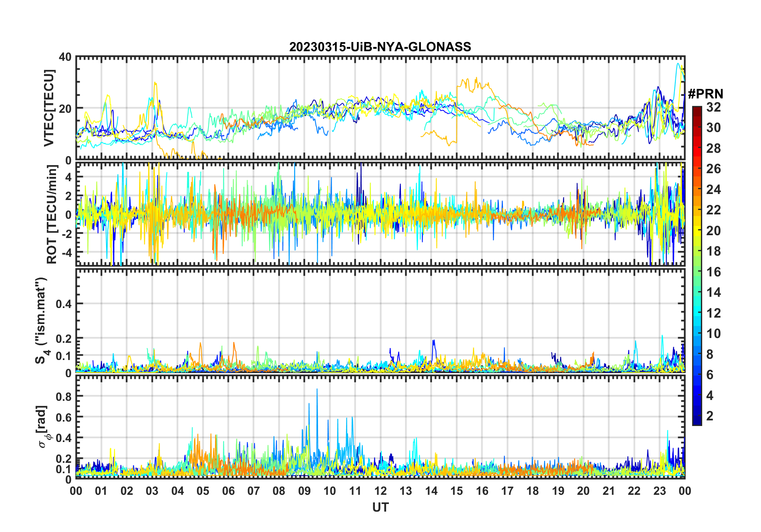Click x-axis tick label 15
Viewport: 761px width, 532px height.
click(457, 491)
